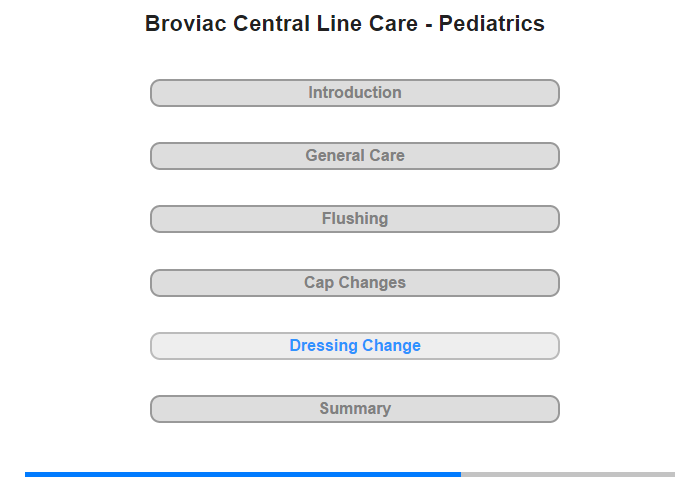Click the Broviac Central Line Care title

[345, 24]
